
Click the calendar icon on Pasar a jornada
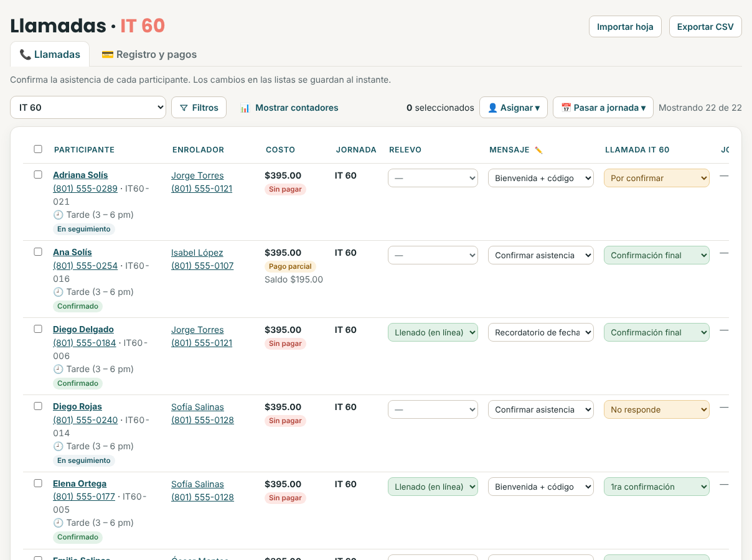(x=566, y=108)
